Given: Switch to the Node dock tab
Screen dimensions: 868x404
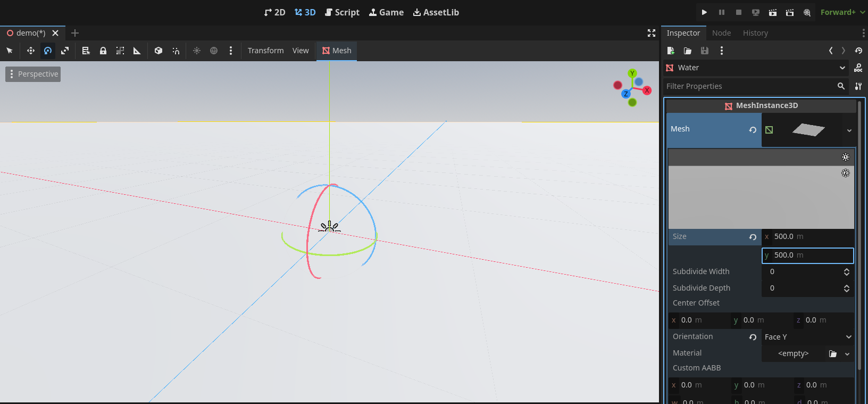Looking at the screenshot, I should click(x=721, y=33).
